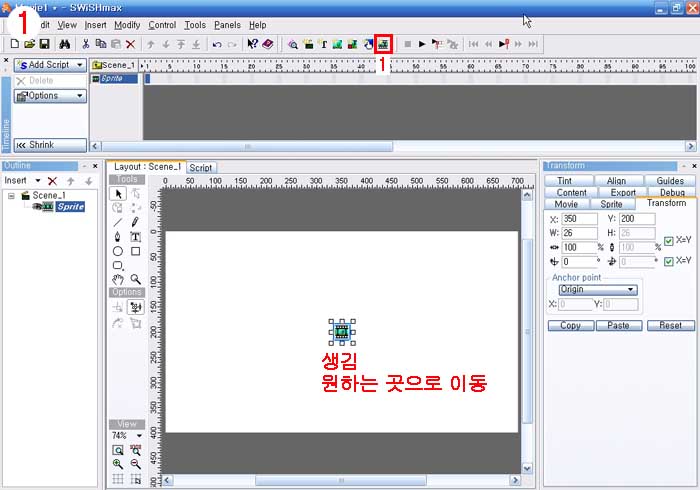
Task: Select the Rectangle tool
Action: click(x=135, y=251)
